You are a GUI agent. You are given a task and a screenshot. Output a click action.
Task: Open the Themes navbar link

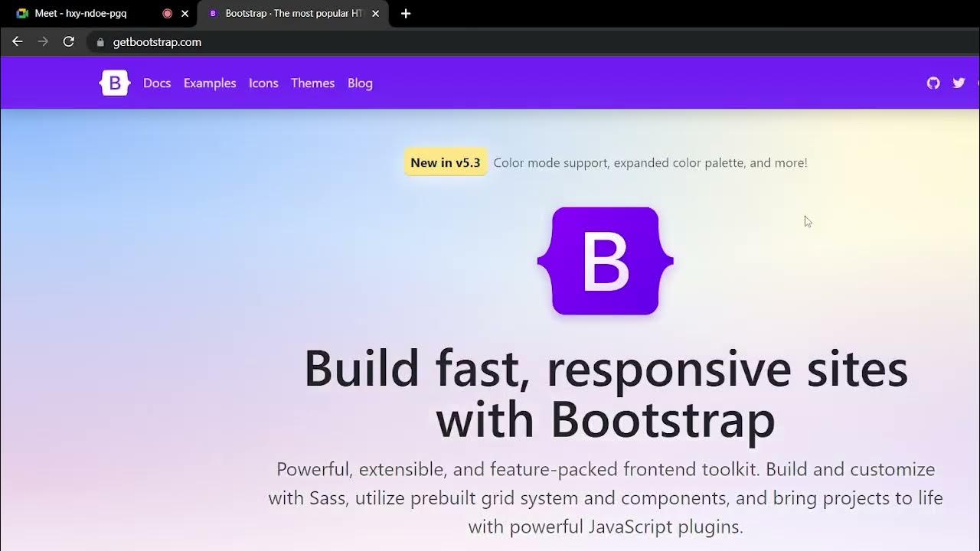312,83
